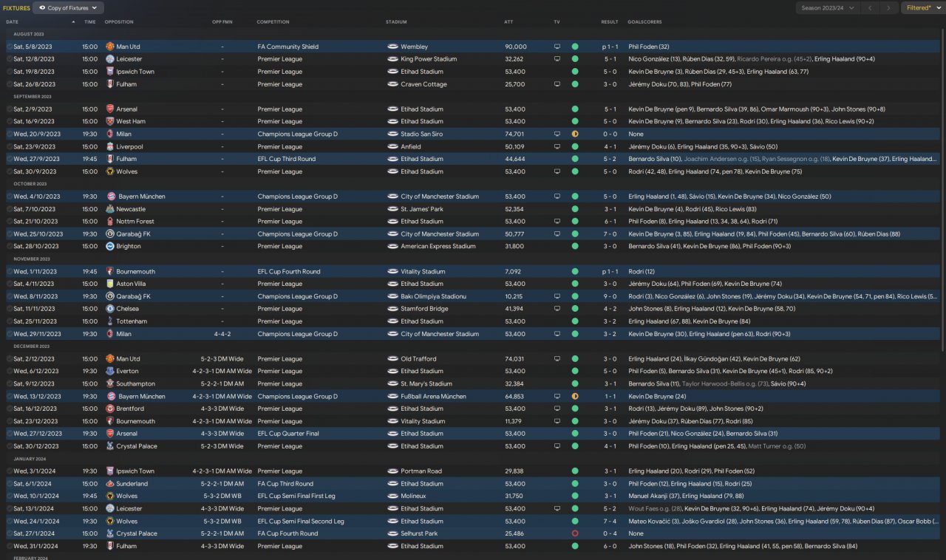Tick the row selector for Sat, 2/12/2023
The width and height of the screenshot is (946, 560).
pos(10,359)
